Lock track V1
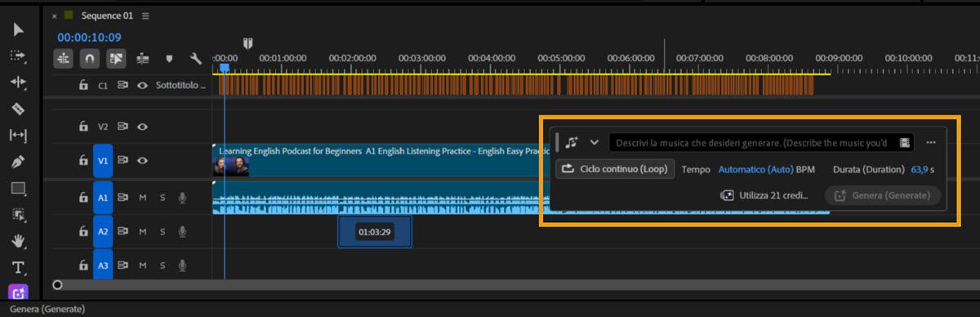 [83, 161]
